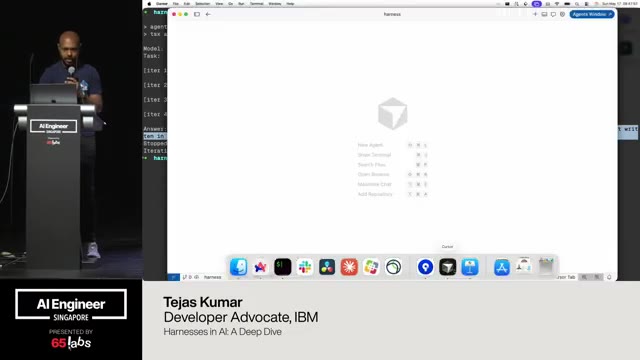The width and height of the screenshot is (640, 360).
Task: Open the blue map pin app in dock
Action: pos(425,267)
